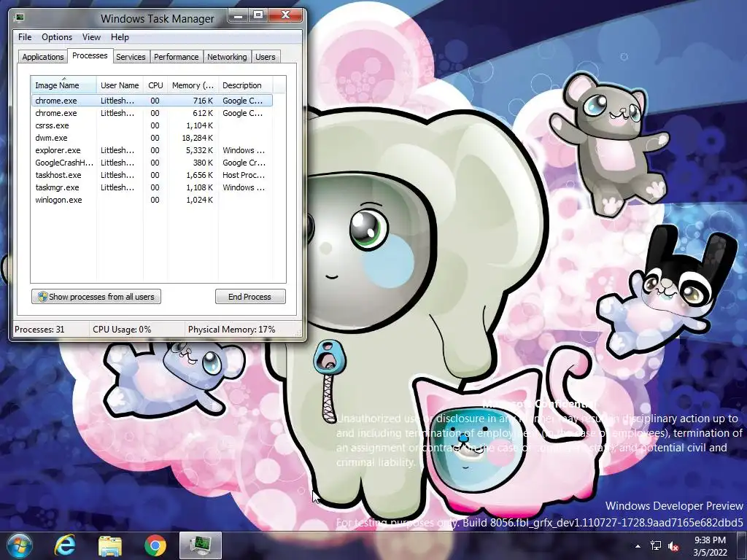Click the 18,284 K memory value
The image size is (747, 560).
tap(197, 138)
